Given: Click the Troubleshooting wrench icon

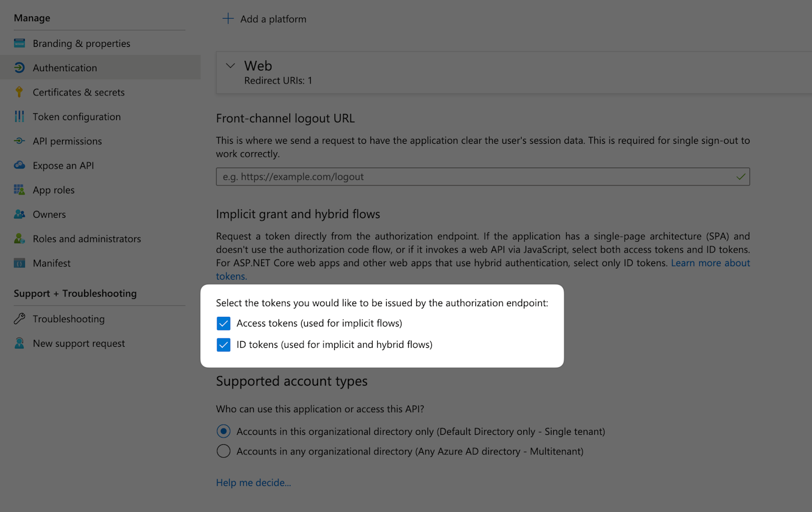Looking at the screenshot, I should click(x=19, y=319).
